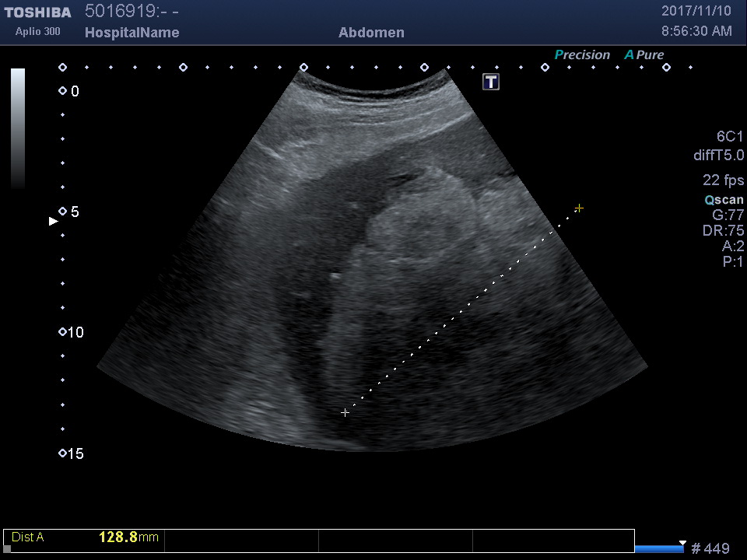This screenshot has width=747, height=560.
Task: Click the G:77 gain setting
Action: [x=728, y=215]
